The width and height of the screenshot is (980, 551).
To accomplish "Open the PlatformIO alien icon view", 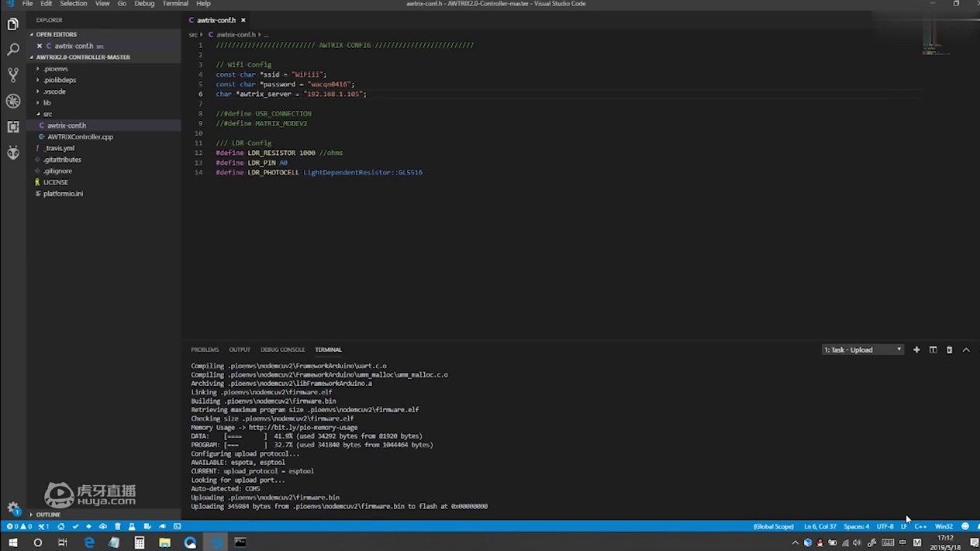I will pyautogui.click(x=13, y=153).
